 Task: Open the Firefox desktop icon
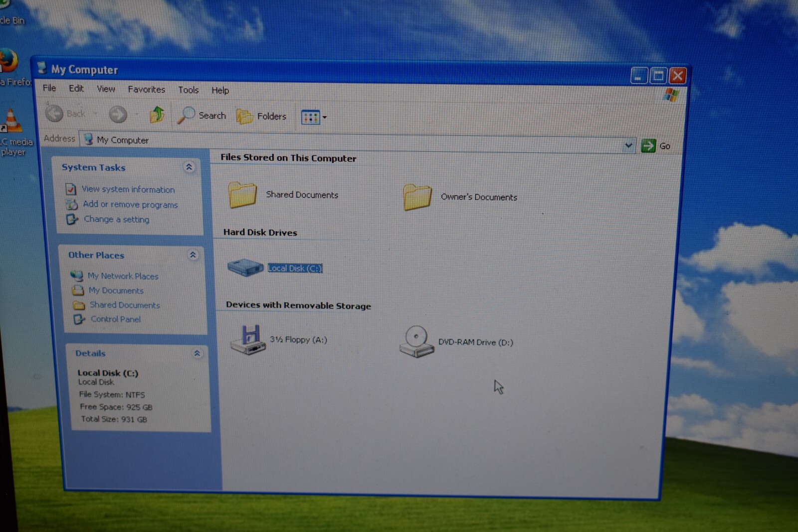pos(7,61)
